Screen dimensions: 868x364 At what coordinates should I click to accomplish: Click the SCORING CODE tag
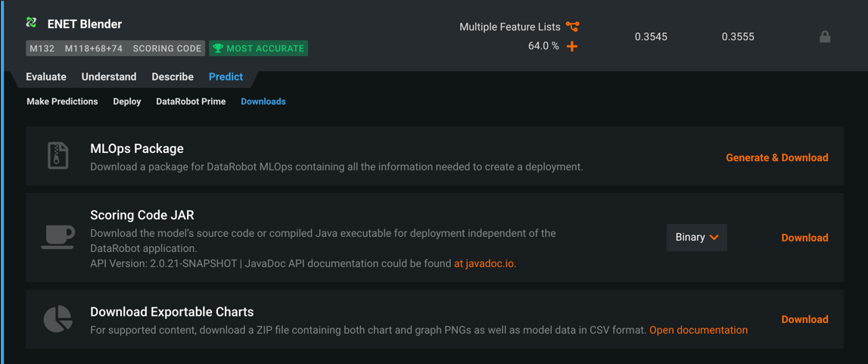[167, 48]
